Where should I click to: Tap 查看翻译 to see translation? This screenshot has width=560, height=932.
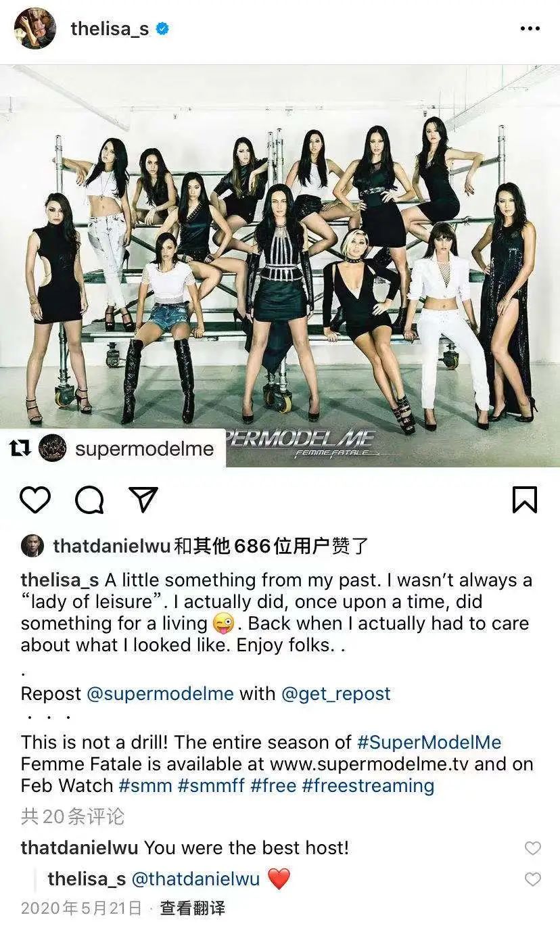pyautogui.click(x=192, y=908)
